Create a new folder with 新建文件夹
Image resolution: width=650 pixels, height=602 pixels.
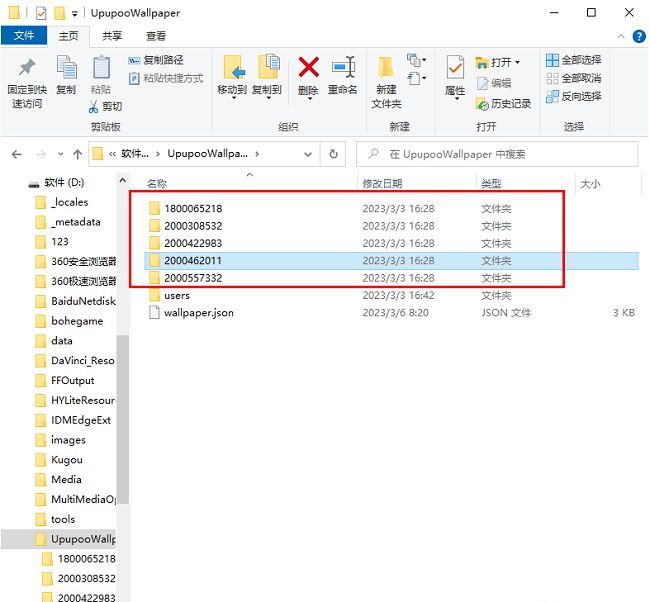click(386, 82)
